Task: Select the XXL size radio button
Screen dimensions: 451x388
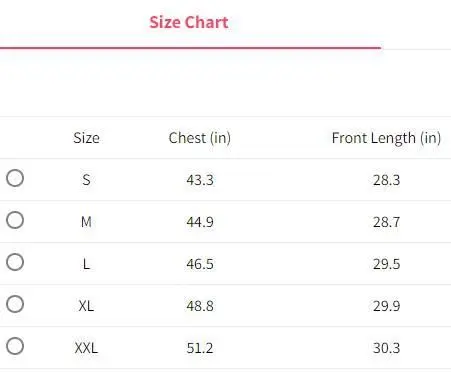Action: coord(15,346)
